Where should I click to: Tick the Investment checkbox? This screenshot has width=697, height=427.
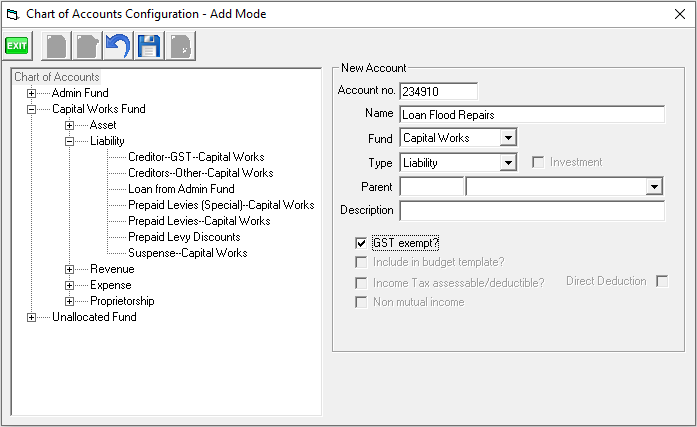[539, 162]
